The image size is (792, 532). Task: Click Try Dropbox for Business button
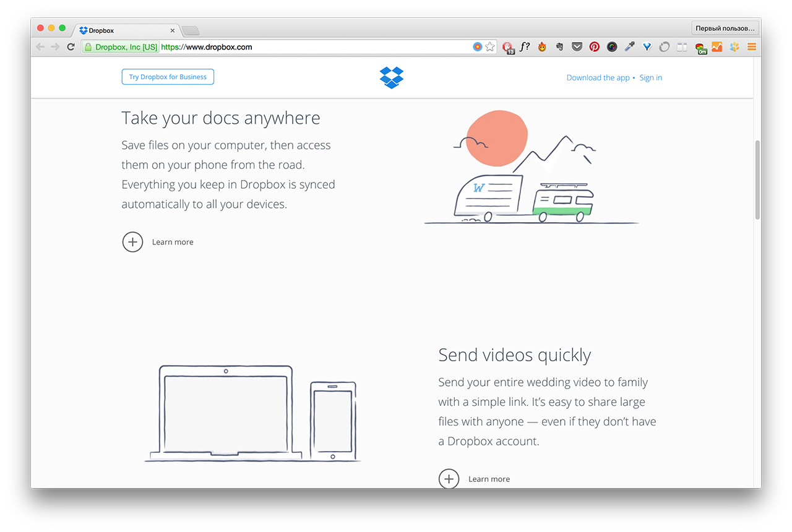168,77
